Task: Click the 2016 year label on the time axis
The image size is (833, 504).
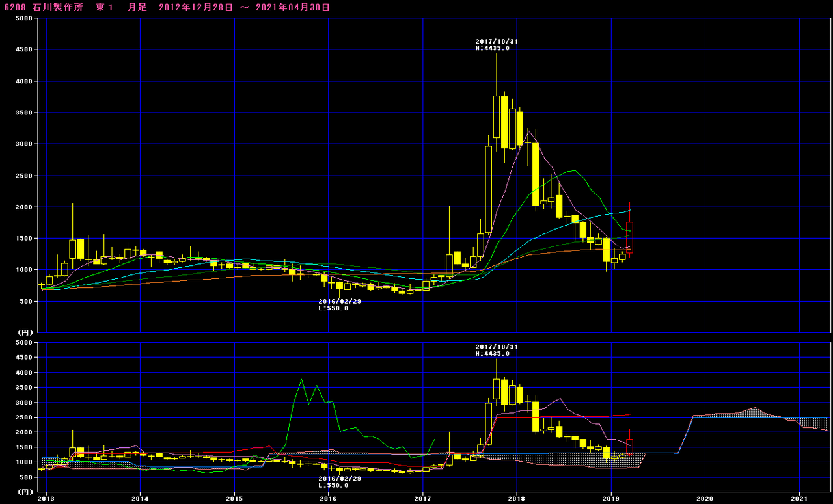Action: 329,499
